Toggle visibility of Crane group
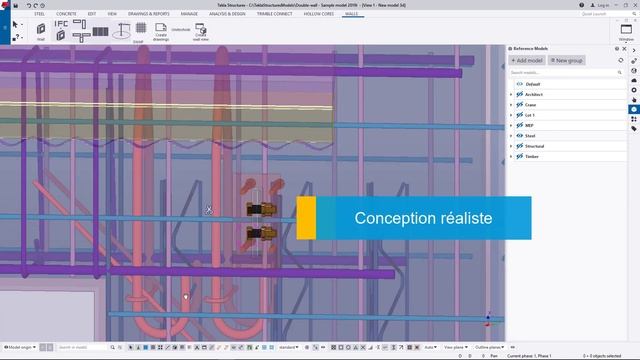Screen dimensions: 640x360 tap(520, 105)
